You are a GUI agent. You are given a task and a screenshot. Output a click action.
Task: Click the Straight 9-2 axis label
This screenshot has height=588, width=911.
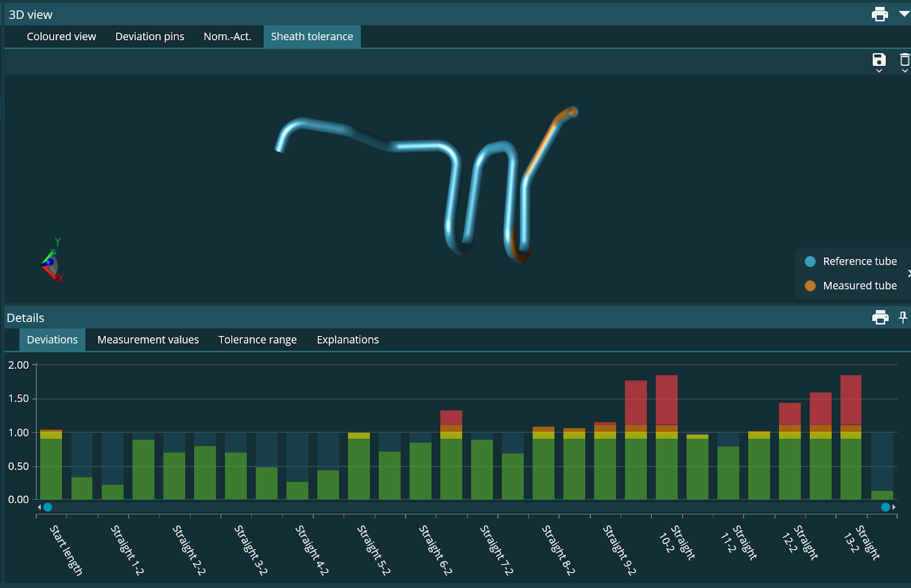pos(620,550)
